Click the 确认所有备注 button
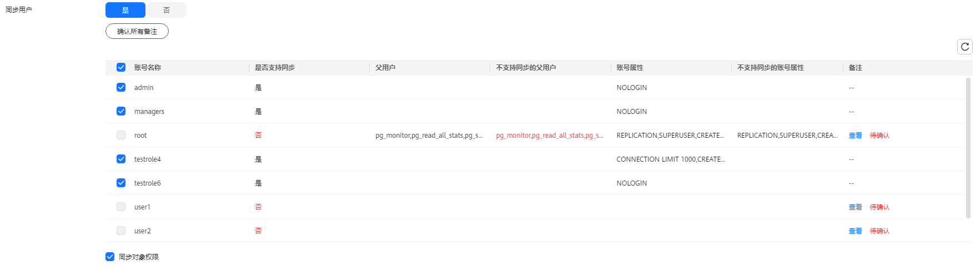The image size is (980, 270). pyautogui.click(x=137, y=31)
